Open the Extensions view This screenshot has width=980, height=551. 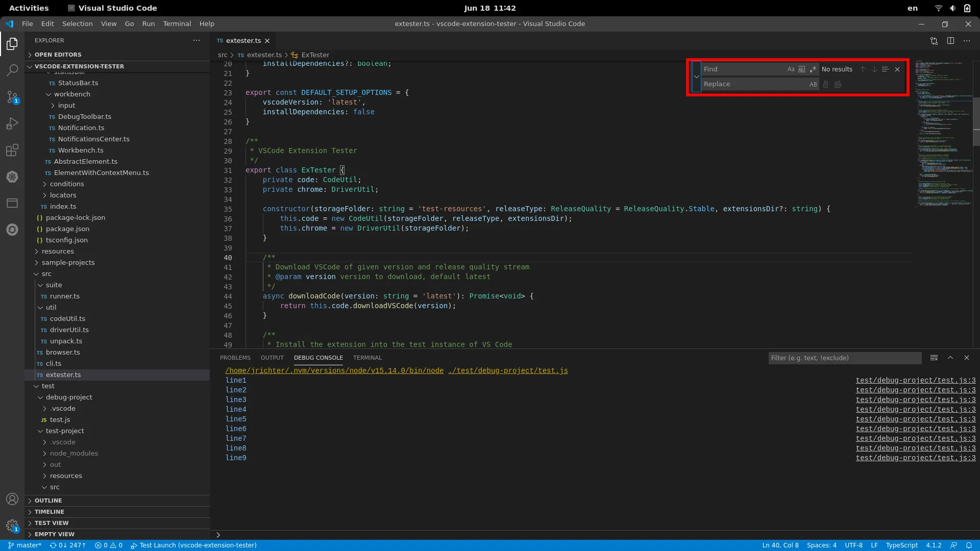[x=12, y=150]
